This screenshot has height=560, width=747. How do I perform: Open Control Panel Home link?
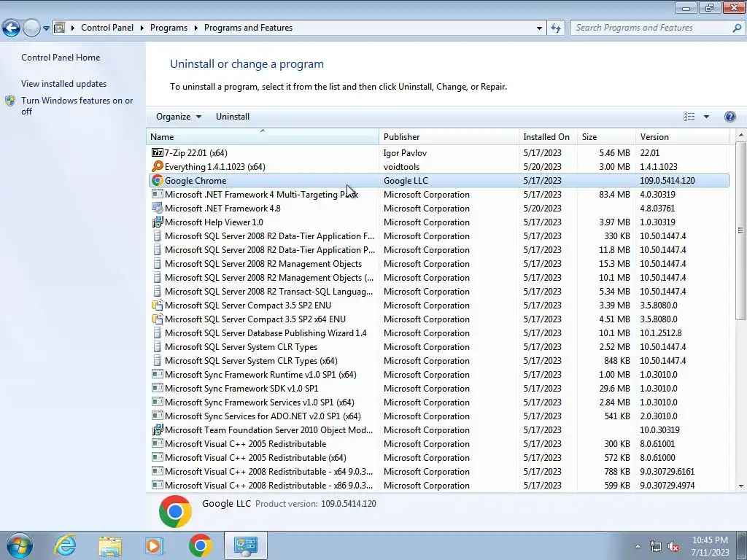point(61,58)
